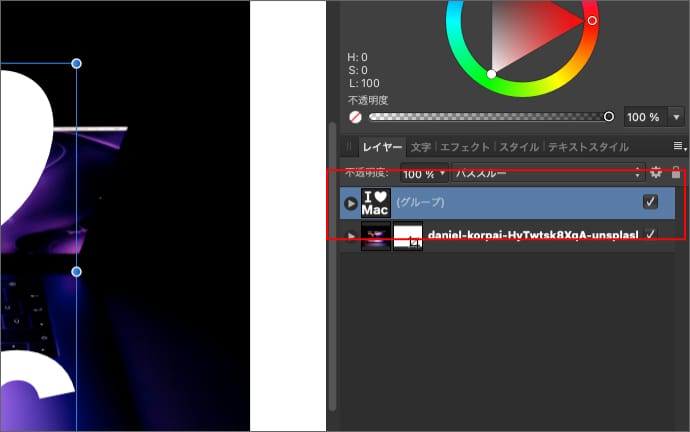Click the daniel-korpai image layer thumbnail
The height and width of the screenshot is (432, 690).
375,236
